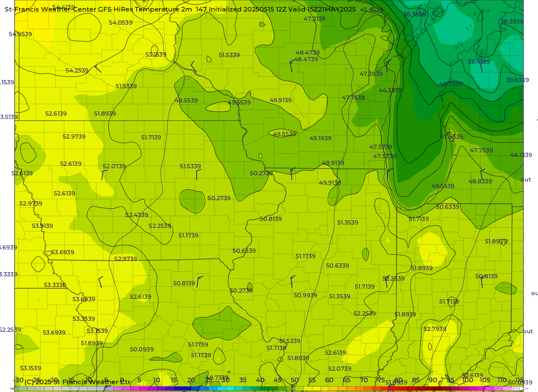Click the 46.1339 temperature reading
Image resolution: width=538 pixels, height=392 pixels.
(x=521, y=155)
